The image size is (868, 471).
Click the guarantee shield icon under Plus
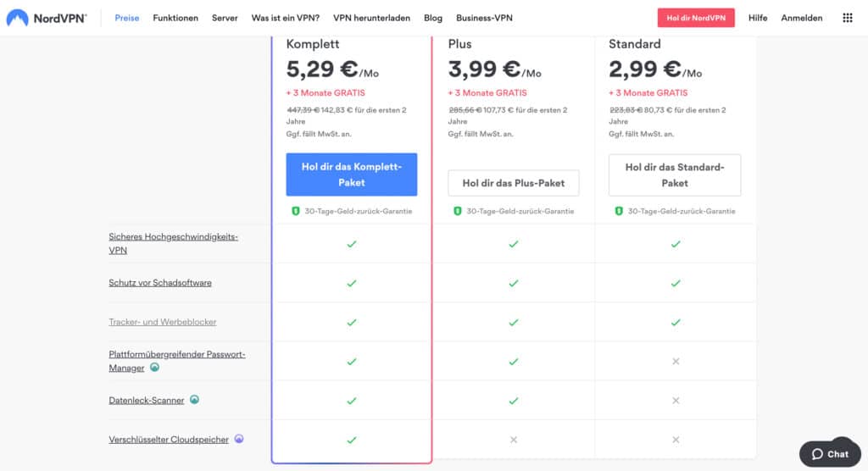pos(457,211)
